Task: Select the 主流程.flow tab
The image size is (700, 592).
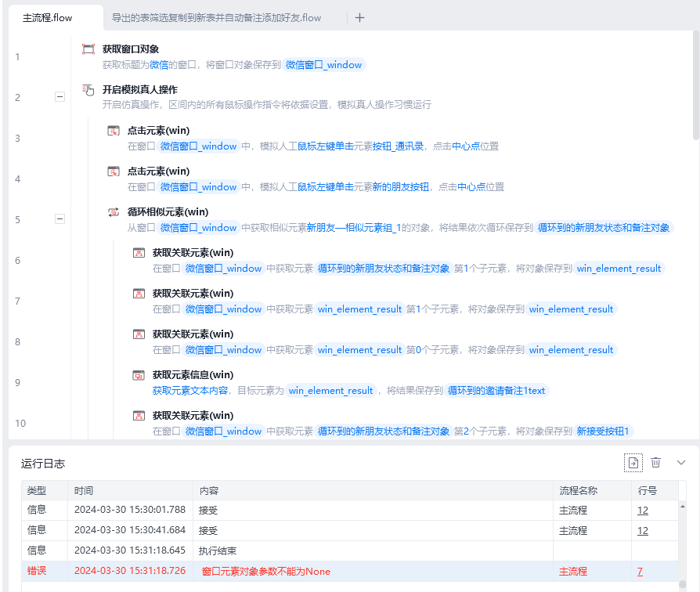Action: pos(47,18)
